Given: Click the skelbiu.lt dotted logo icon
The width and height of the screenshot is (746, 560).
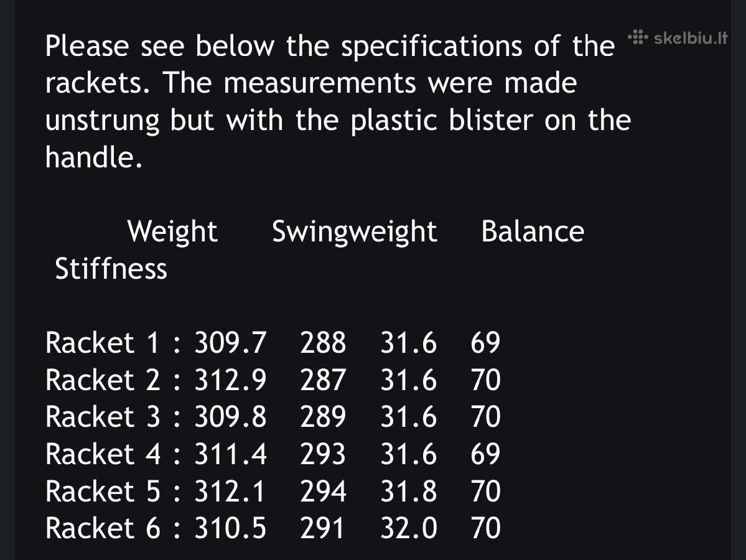Looking at the screenshot, I should pyautogui.click(x=638, y=37).
